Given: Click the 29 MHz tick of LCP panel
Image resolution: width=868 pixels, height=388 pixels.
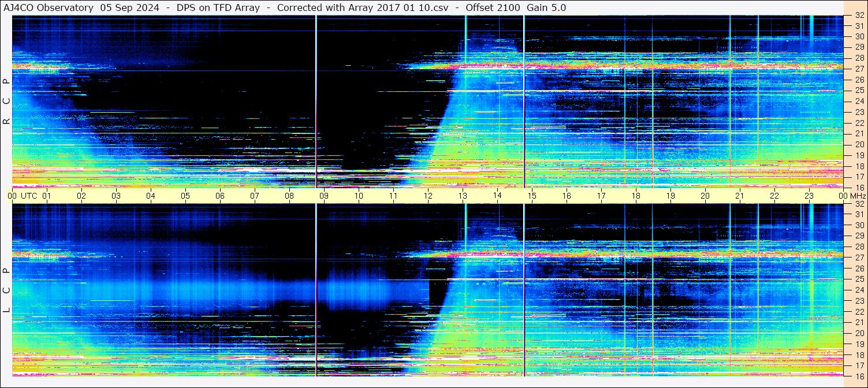Looking at the screenshot, I should pos(859,236).
